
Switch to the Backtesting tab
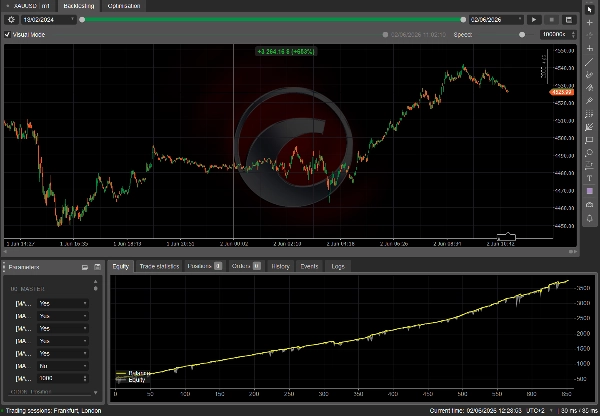point(79,6)
